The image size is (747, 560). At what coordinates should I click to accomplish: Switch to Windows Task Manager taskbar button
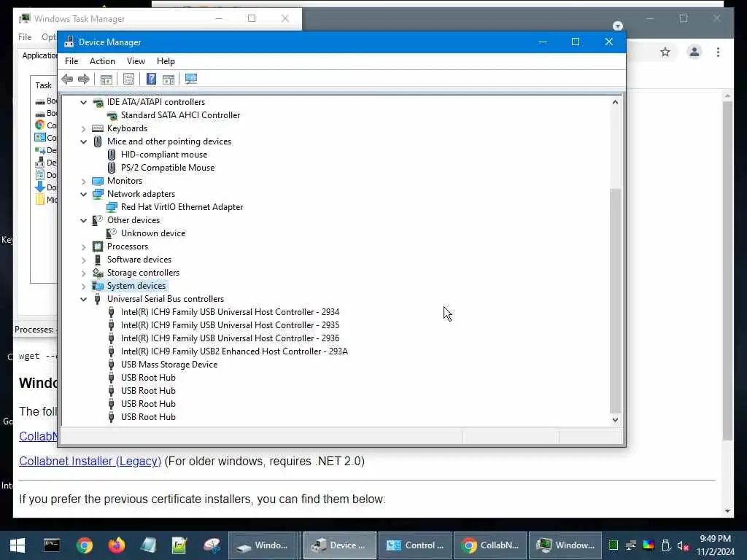[565, 545]
